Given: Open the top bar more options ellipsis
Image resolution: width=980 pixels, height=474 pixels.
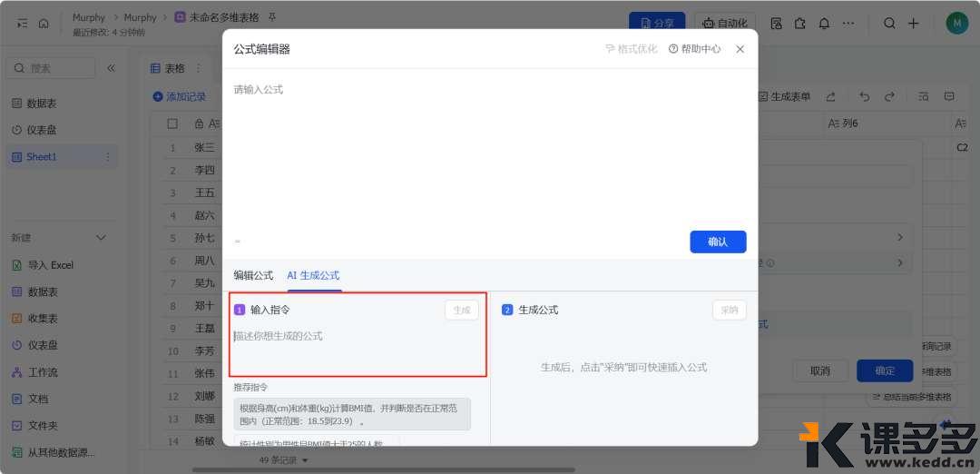Looking at the screenshot, I should click(848, 23).
